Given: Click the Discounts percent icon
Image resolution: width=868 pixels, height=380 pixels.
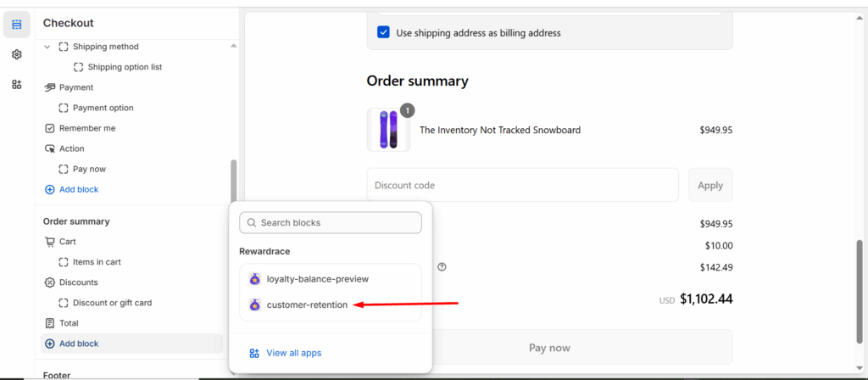Looking at the screenshot, I should [50, 282].
